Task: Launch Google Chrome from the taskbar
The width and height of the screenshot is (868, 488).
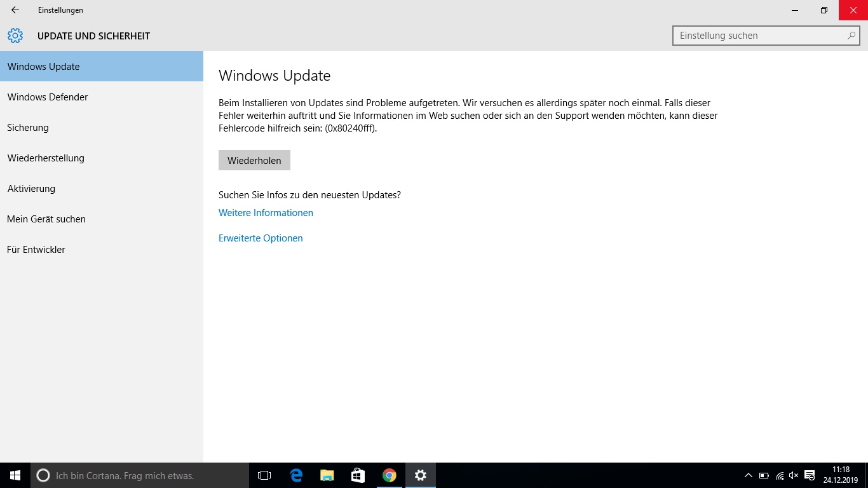Action: pyautogui.click(x=389, y=475)
